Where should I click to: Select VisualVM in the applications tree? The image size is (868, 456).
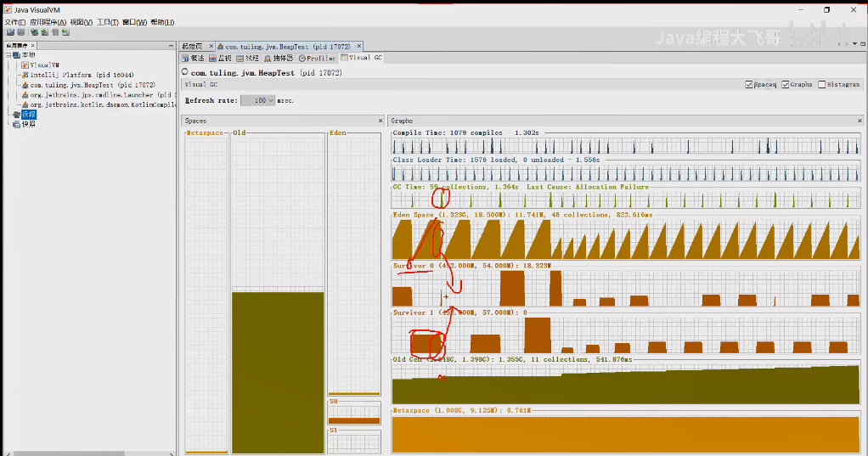tap(44, 65)
